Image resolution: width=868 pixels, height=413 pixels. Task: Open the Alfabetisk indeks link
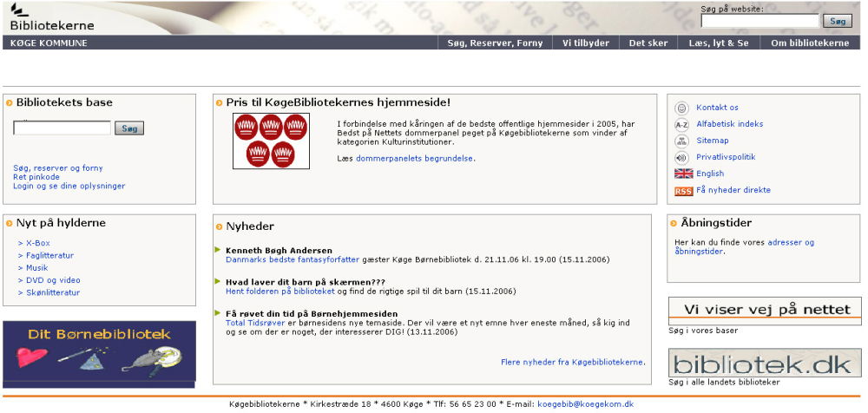click(730, 124)
